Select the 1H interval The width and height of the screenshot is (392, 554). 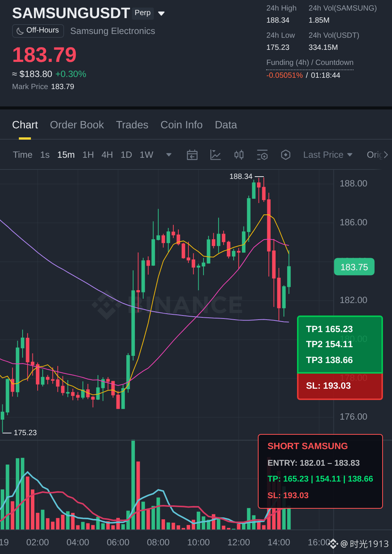coord(88,155)
